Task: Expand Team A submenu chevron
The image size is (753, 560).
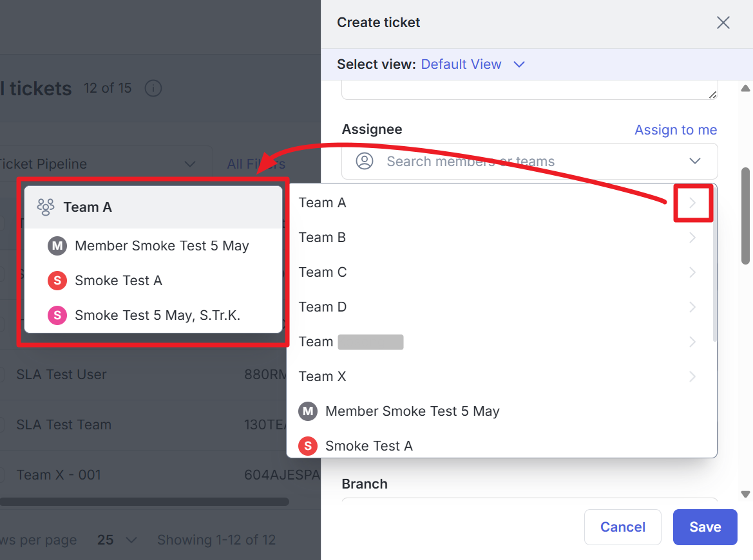Action: click(x=692, y=203)
